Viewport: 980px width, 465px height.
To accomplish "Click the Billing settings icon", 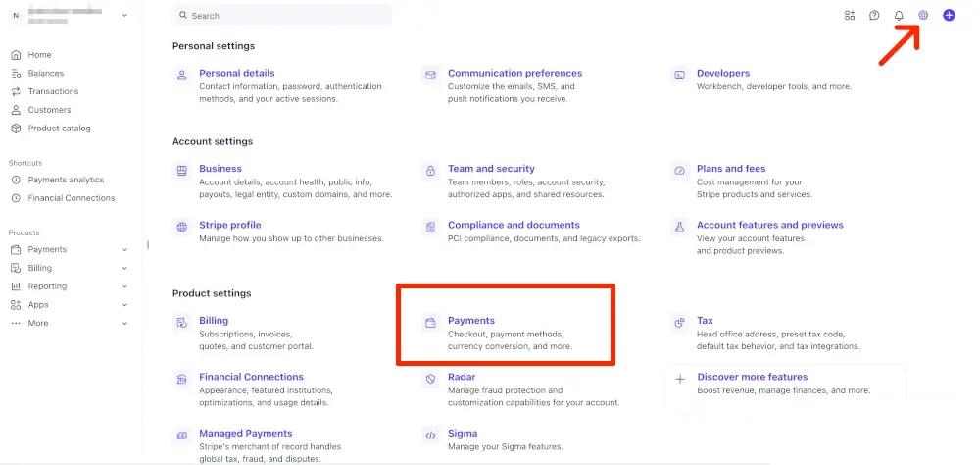I will tap(182, 323).
